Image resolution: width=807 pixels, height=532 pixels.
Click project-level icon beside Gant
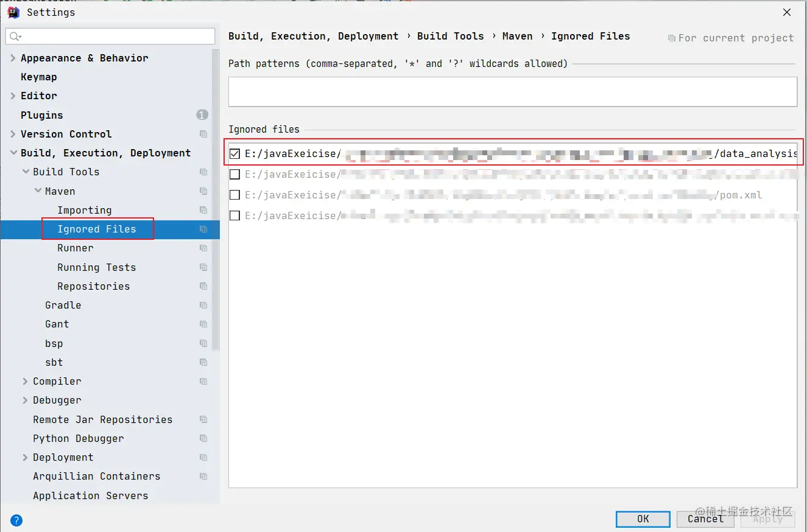pos(203,324)
